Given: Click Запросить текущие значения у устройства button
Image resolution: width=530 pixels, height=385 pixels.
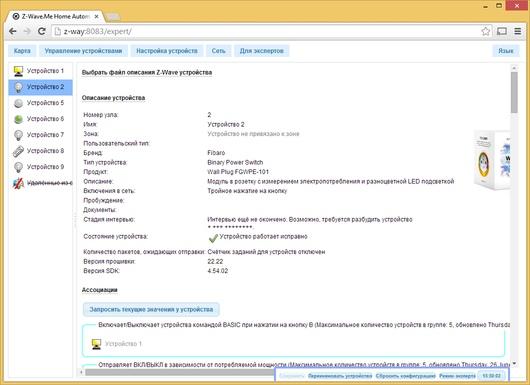Looking at the screenshot, I should [151, 309].
